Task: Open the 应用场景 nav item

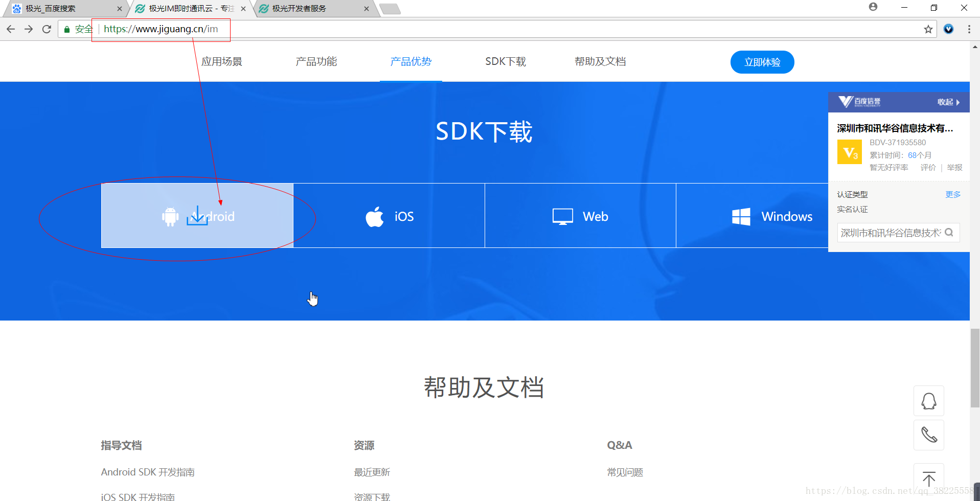Action: tap(222, 61)
